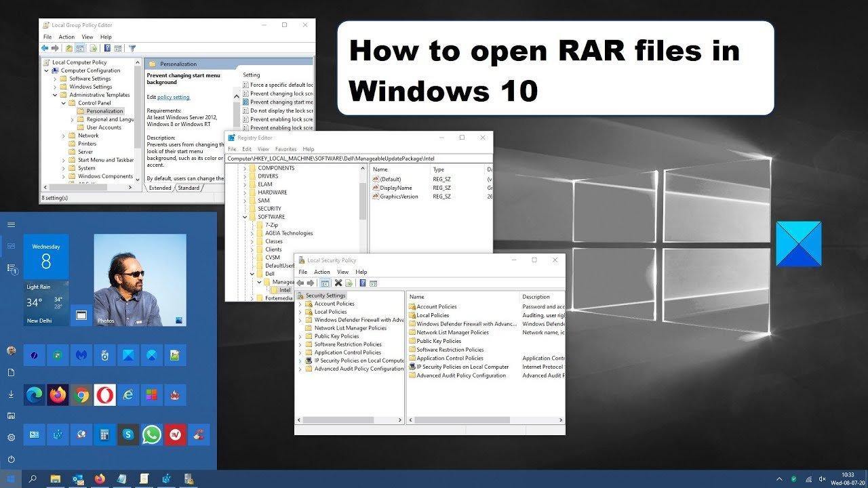Image resolution: width=868 pixels, height=488 pixels.
Task: Open Firefox from the taskbar
Action: click(100, 479)
